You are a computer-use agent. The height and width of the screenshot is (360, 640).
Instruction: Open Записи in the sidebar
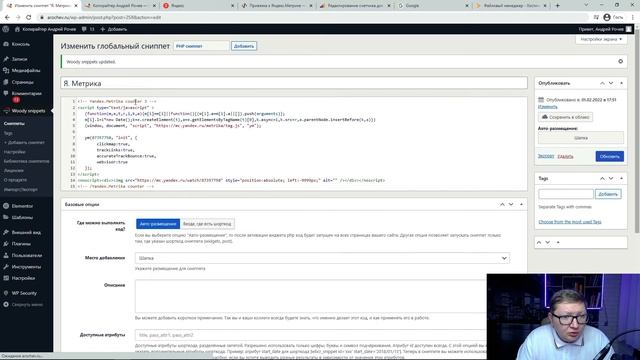tap(19, 59)
